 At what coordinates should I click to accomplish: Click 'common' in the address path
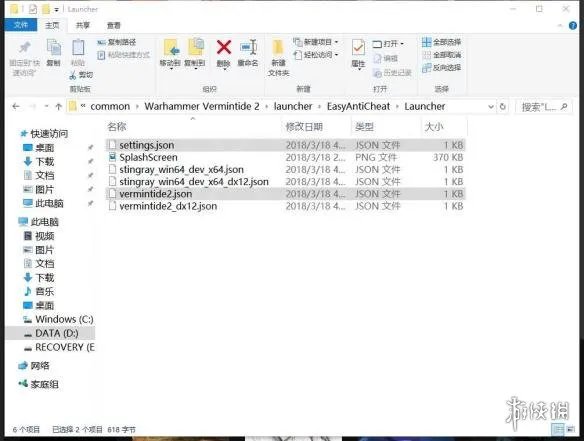(x=110, y=107)
